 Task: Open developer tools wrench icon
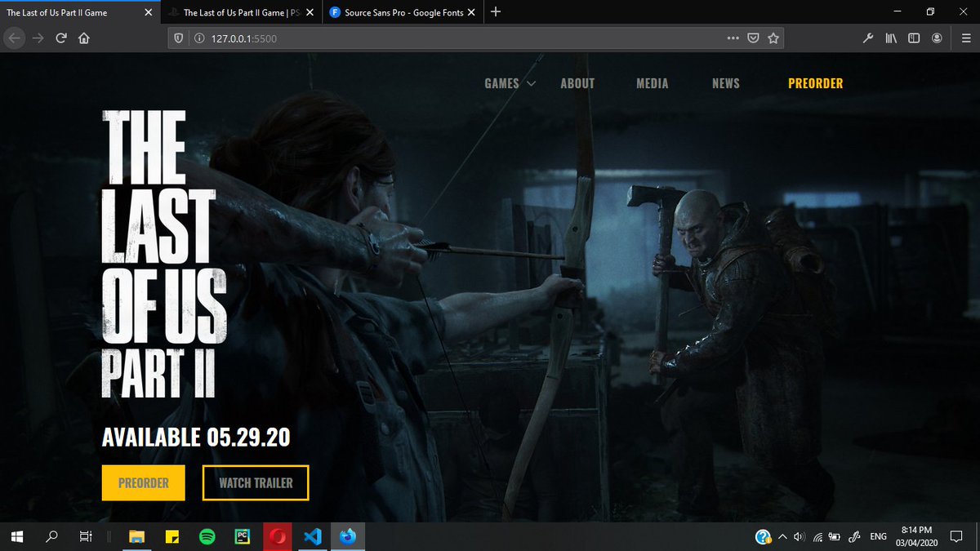point(869,38)
